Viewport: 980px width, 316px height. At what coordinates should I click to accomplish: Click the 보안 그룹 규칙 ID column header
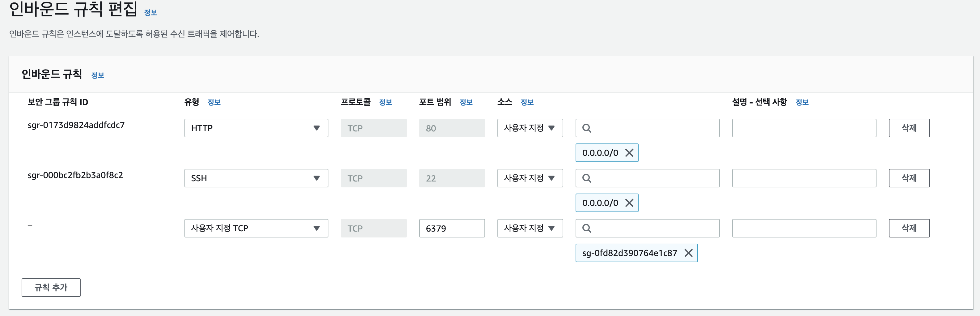pos(58,102)
